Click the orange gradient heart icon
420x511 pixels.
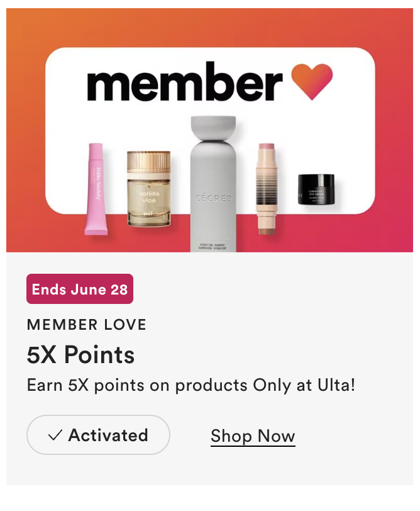click(x=312, y=82)
